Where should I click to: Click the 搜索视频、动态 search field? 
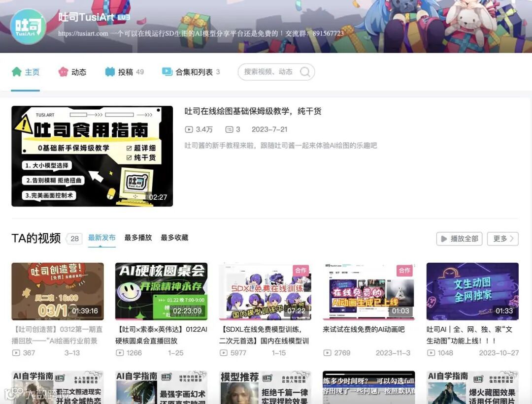276,72
